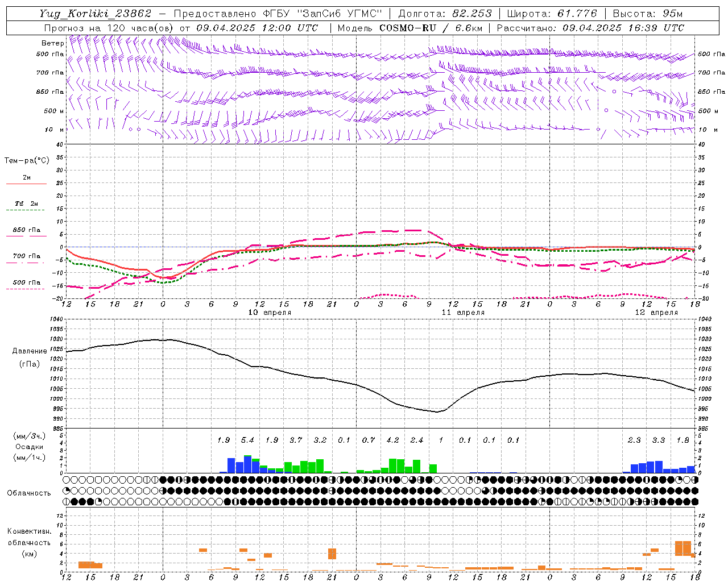The width and height of the screenshot is (728, 582).
Task: Click the 2м temperature legend entry
Action: click(x=27, y=178)
